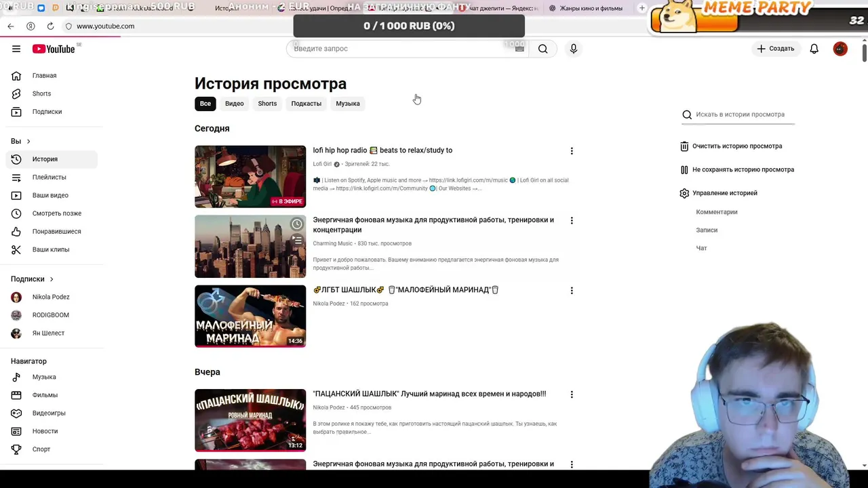Open RODIGBOOM subscription channel
Image resolution: width=868 pixels, height=488 pixels.
(x=52, y=315)
